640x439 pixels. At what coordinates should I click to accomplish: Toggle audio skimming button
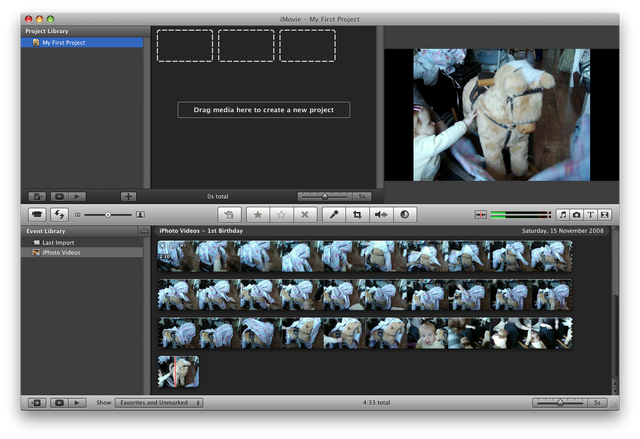tap(480, 215)
